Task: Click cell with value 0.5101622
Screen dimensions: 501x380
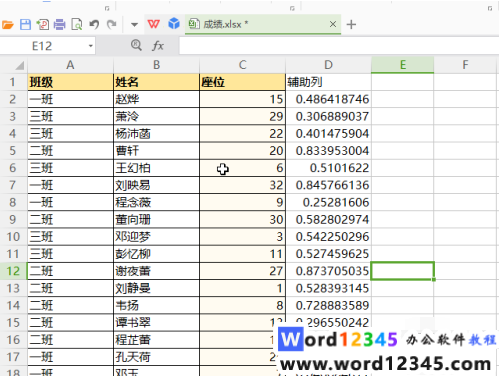Action: (328, 168)
